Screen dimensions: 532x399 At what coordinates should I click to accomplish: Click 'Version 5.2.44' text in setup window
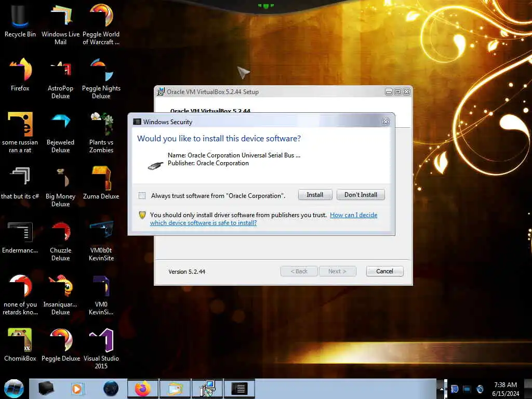187,271
